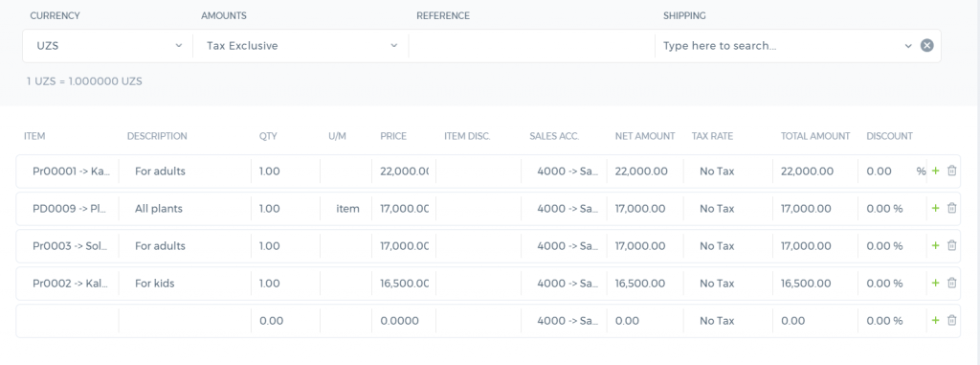Open the UZS currency dropdown
The image size is (980, 365).
pyautogui.click(x=108, y=46)
